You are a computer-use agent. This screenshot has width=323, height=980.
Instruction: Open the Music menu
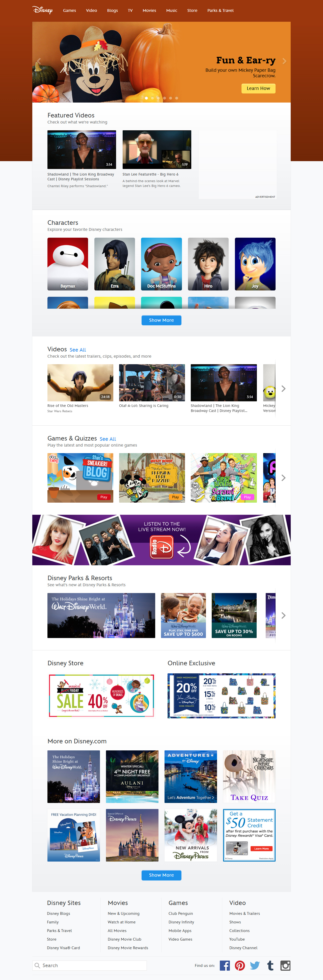point(172,10)
